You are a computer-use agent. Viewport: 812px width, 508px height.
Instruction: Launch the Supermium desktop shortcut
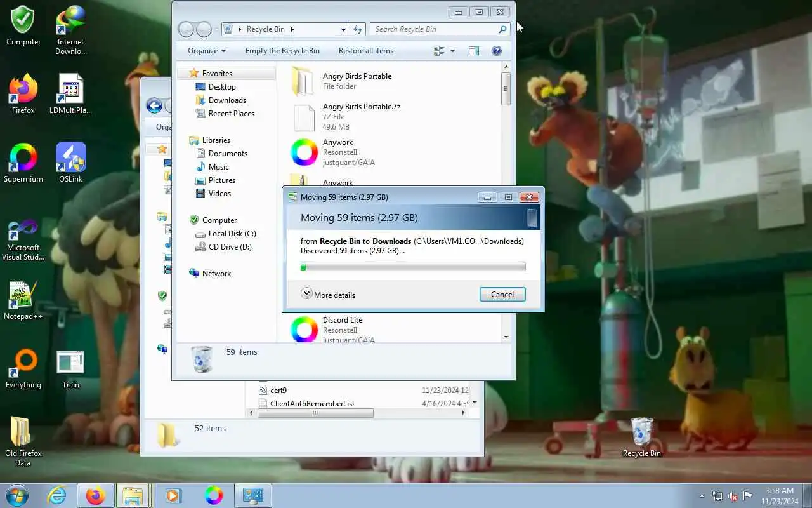click(x=23, y=163)
